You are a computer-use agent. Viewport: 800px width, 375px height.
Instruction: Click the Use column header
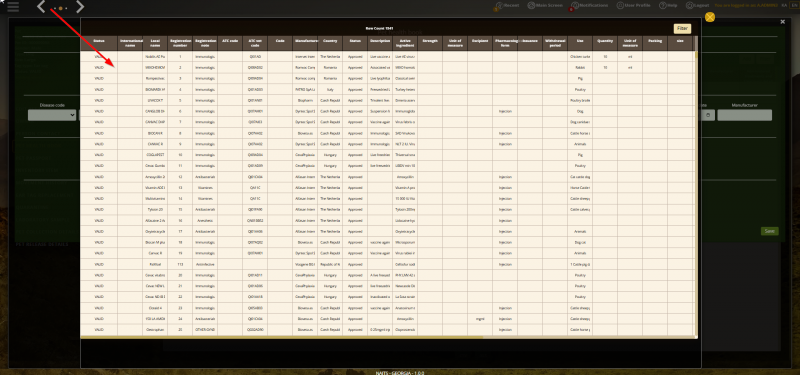point(580,43)
